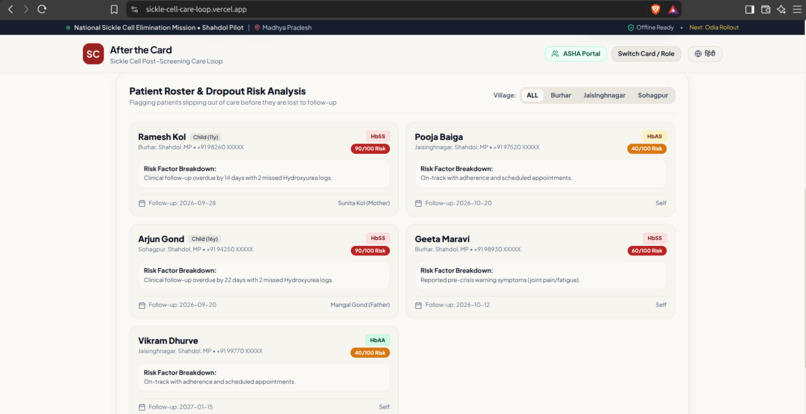
Task: Open the ASHA Portal button
Action: coord(576,53)
